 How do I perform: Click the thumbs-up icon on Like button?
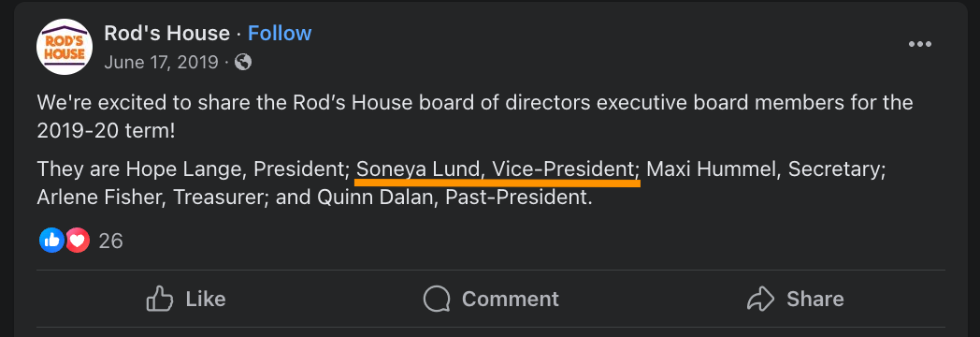coord(159,299)
